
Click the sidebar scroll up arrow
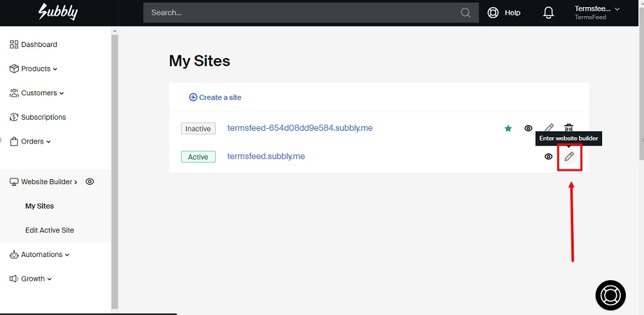(x=115, y=31)
